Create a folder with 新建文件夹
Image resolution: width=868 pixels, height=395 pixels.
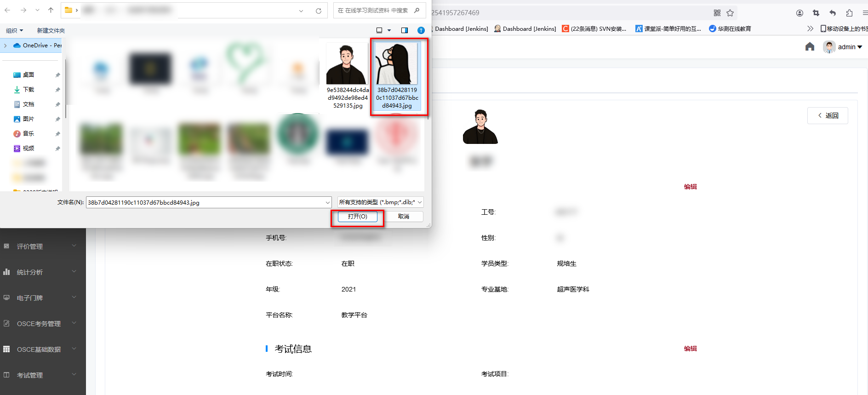pos(51,30)
